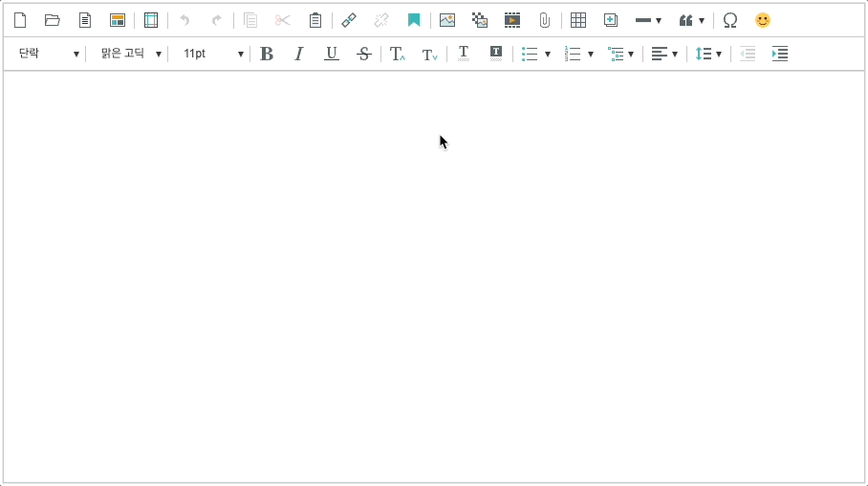Image resolution: width=868 pixels, height=486 pixels.
Task: Increase indent of the paragraph
Action: [x=780, y=54]
